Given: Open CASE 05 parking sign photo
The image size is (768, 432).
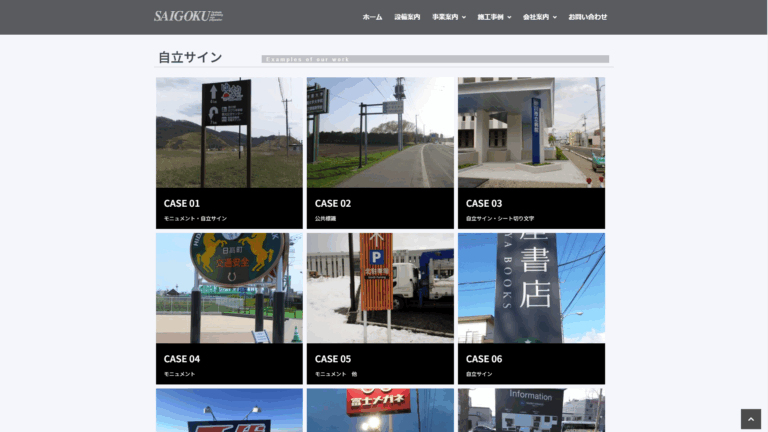Looking at the screenshot, I should 380,288.
